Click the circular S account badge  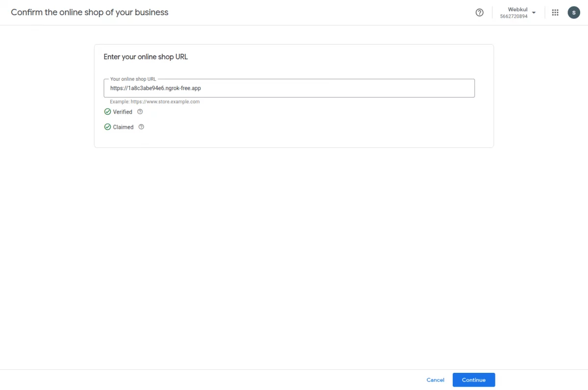pos(574,12)
